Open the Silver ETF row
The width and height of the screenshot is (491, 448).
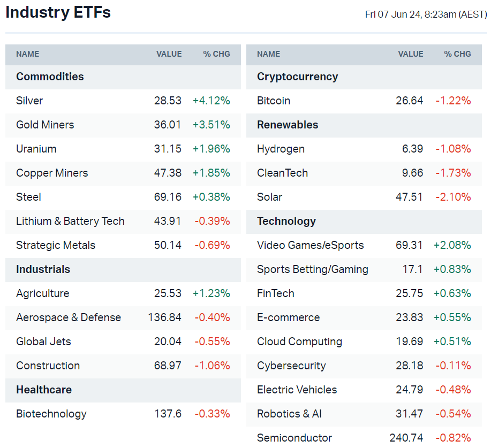pyautogui.click(x=29, y=101)
